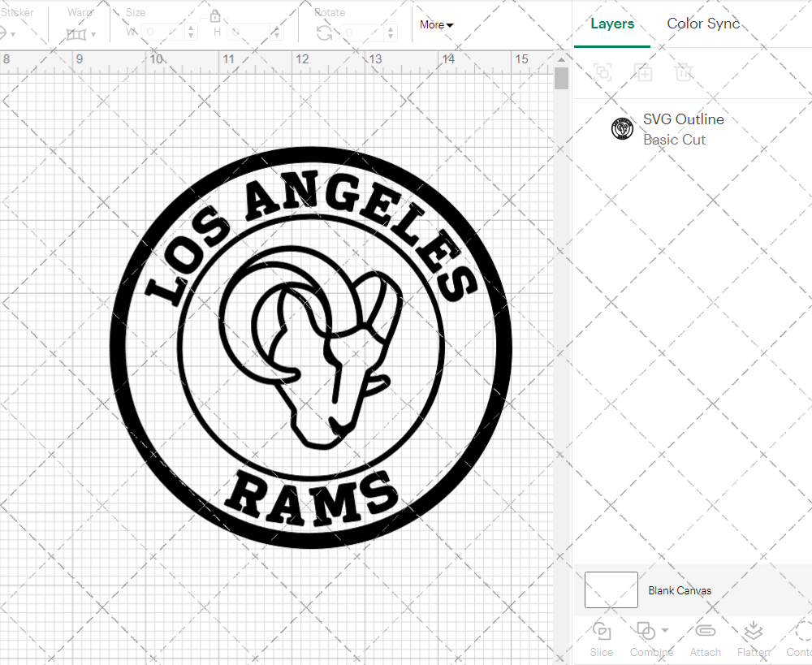Switch to the Color Sync tab
This screenshot has height=665, width=812.
point(702,24)
